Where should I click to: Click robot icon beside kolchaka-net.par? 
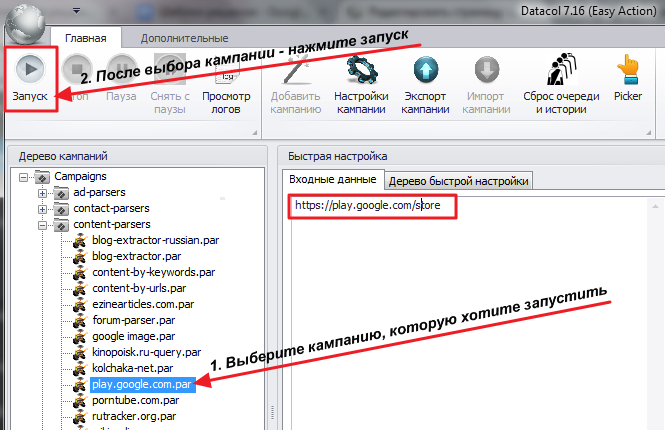click(80, 369)
